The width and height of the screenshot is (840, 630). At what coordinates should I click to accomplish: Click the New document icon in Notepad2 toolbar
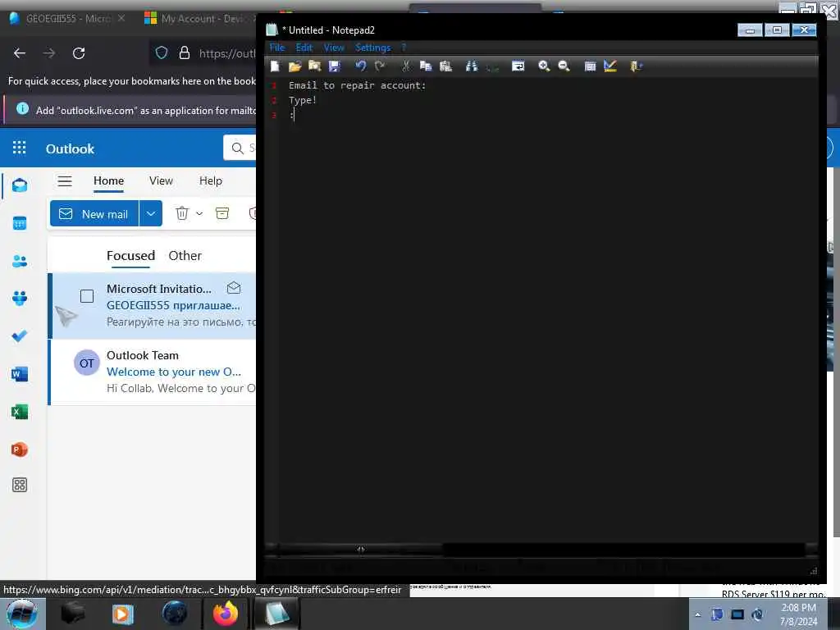pos(275,66)
